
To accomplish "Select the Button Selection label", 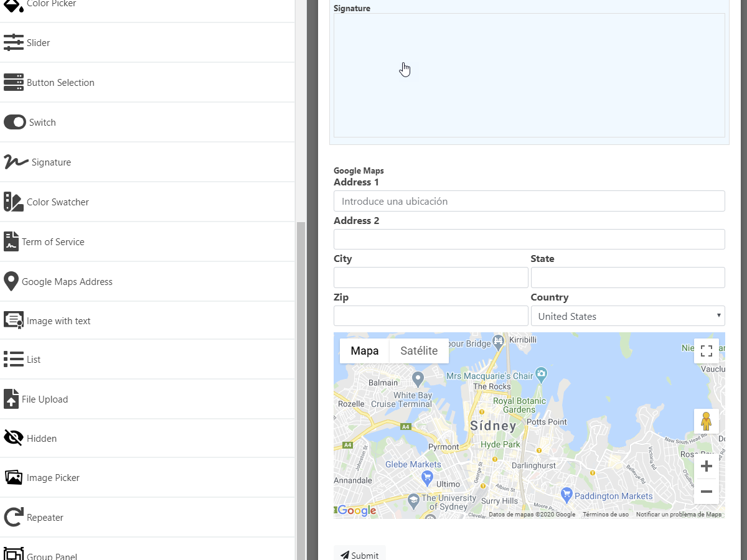I will (60, 83).
